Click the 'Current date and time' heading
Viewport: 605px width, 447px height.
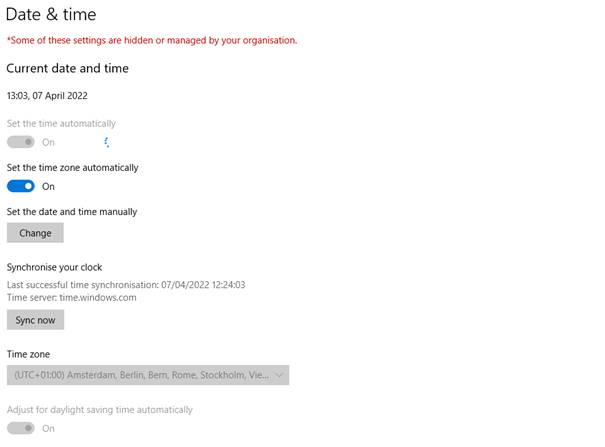[x=68, y=68]
